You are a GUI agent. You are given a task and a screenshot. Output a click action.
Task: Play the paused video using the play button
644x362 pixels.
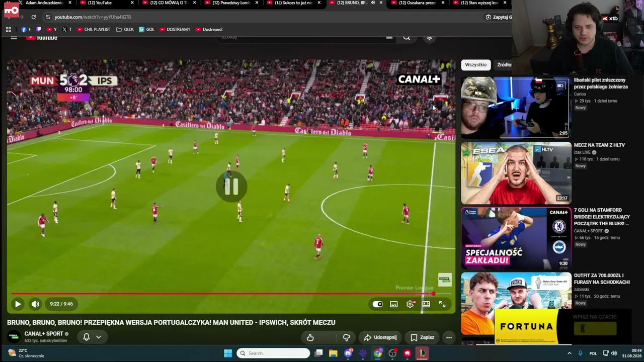point(18,304)
